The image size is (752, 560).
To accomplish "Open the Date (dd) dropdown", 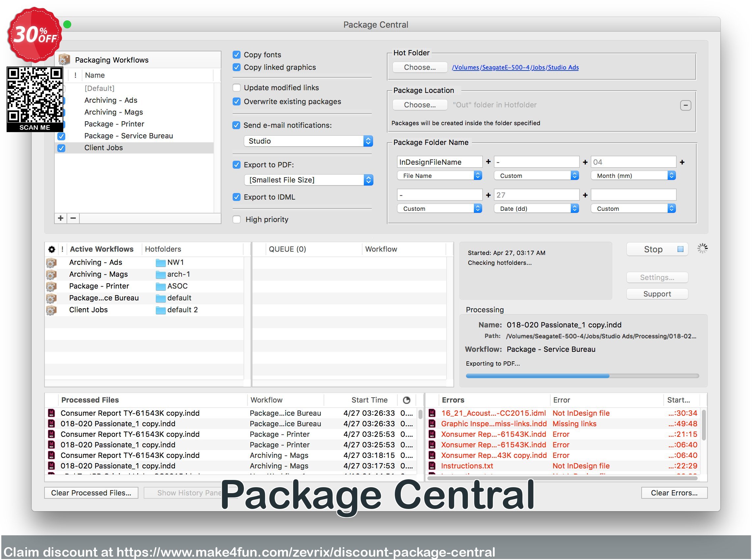I will (x=536, y=209).
